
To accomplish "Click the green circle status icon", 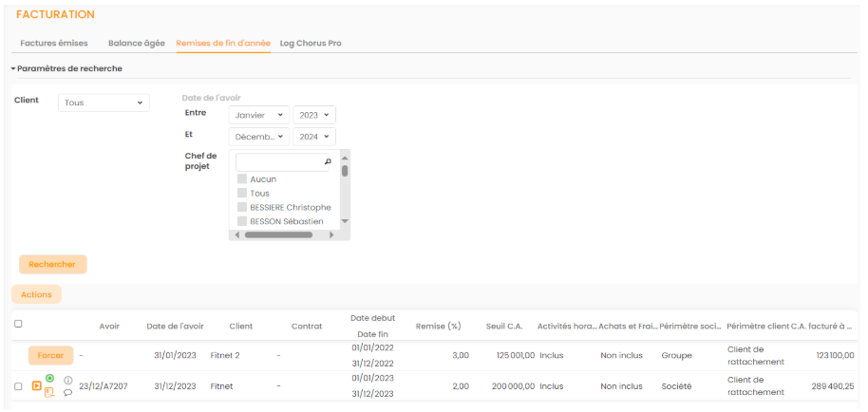I will [x=49, y=379].
